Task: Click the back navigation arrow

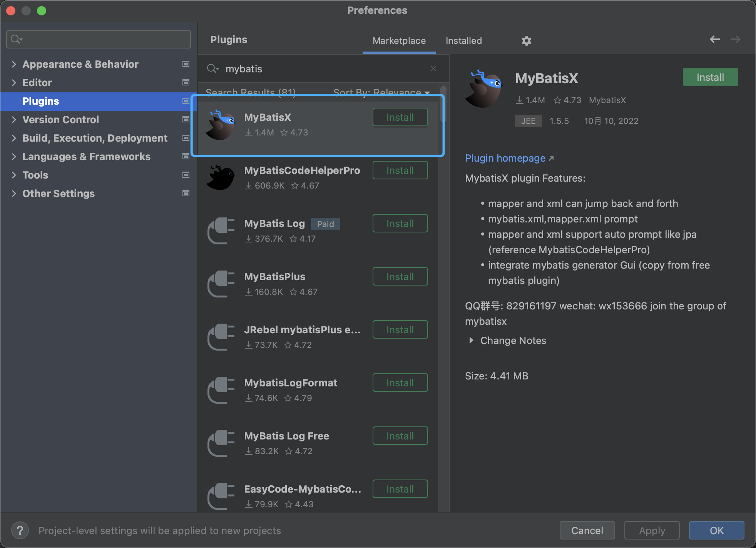Action: pos(714,39)
